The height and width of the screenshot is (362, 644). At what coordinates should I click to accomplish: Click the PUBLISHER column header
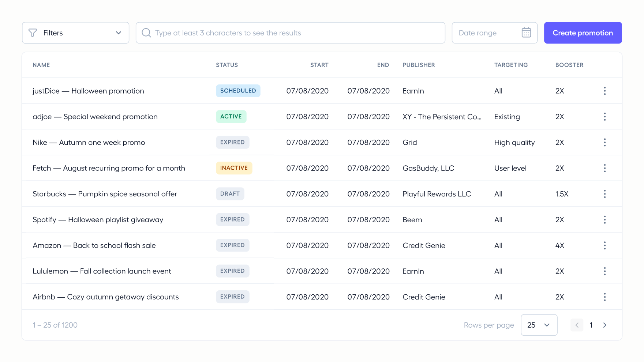coord(419,65)
